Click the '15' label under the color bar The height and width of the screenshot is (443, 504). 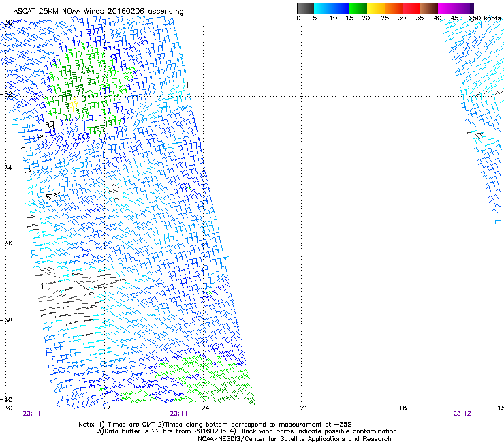pos(349,18)
